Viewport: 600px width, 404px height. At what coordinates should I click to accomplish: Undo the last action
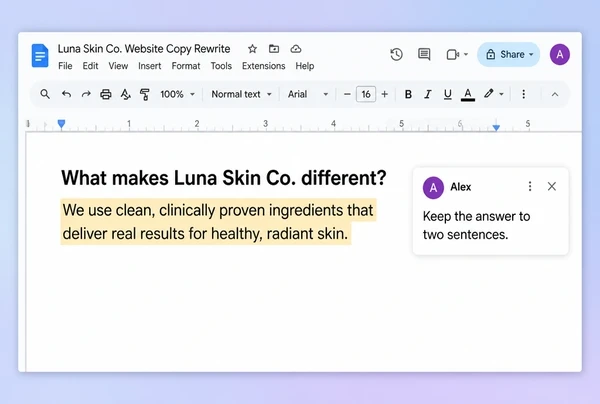pyautogui.click(x=67, y=94)
